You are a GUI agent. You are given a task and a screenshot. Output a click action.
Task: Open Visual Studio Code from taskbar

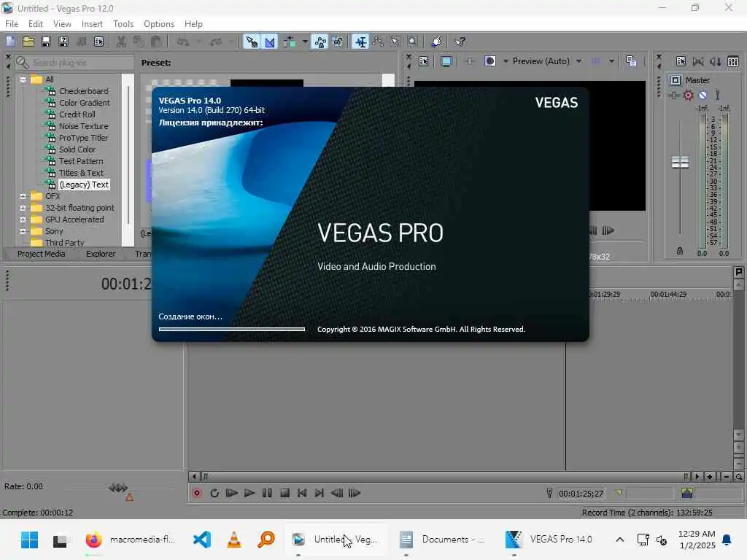[x=202, y=540]
